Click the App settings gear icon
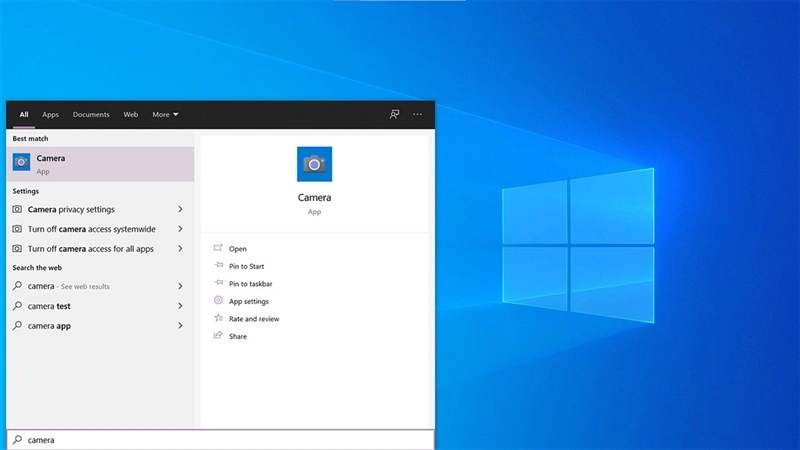 (219, 301)
